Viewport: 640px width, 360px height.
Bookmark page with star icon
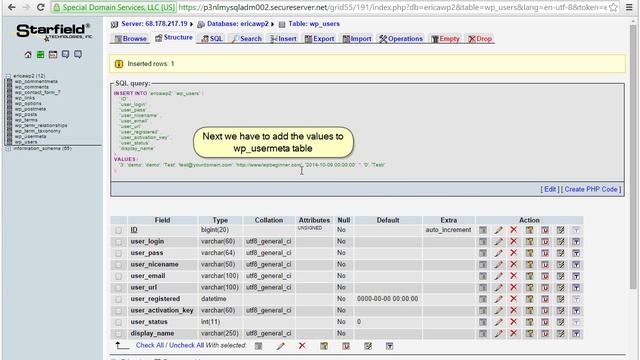(x=613, y=7)
